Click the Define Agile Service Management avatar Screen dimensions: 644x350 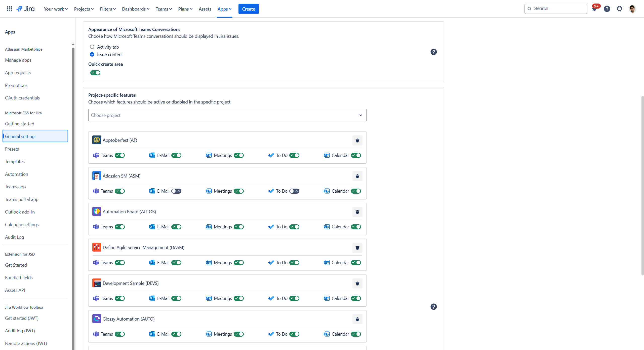tap(97, 247)
